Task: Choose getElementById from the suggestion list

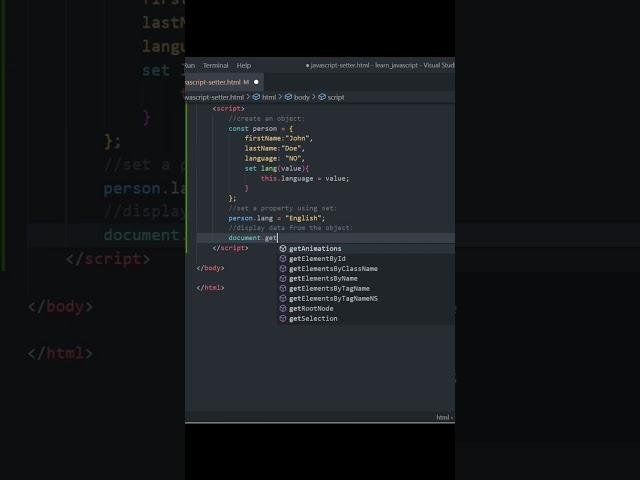Action: click(x=366, y=259)
